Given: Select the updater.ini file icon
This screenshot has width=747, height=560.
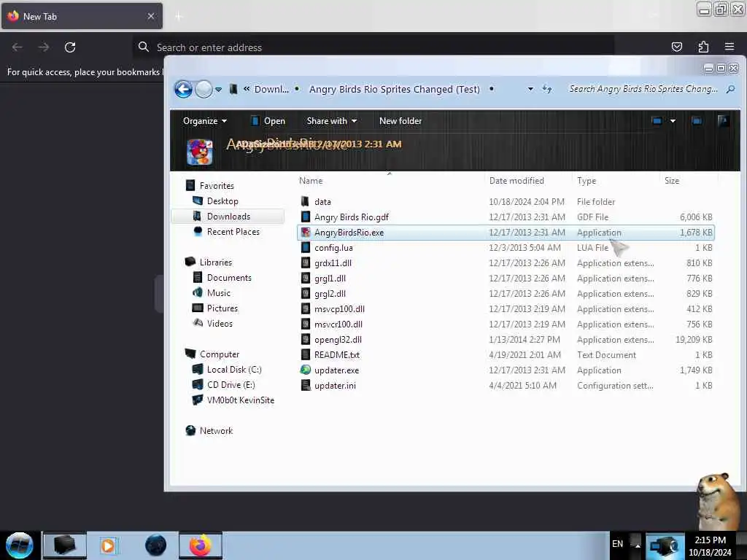Looking at the screenshot, I should coord(306,385).
